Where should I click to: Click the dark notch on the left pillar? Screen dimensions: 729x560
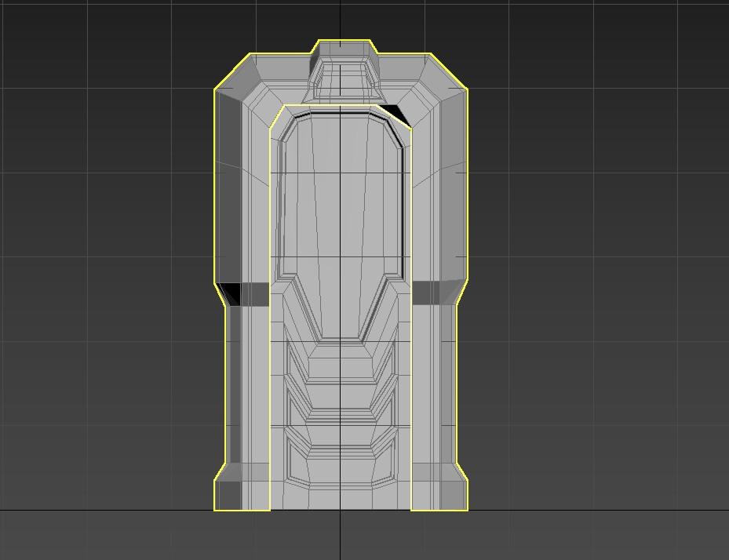point(231,289)
